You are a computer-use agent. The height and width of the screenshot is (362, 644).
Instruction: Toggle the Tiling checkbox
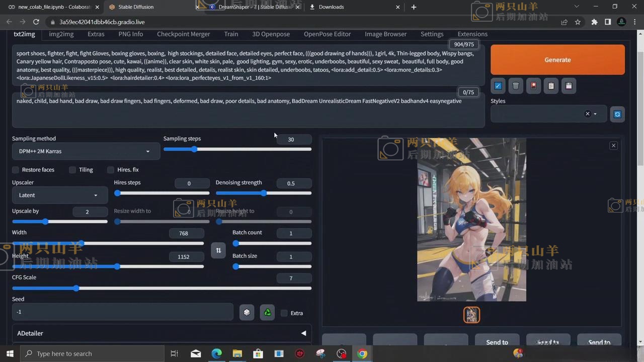point(72,170)
